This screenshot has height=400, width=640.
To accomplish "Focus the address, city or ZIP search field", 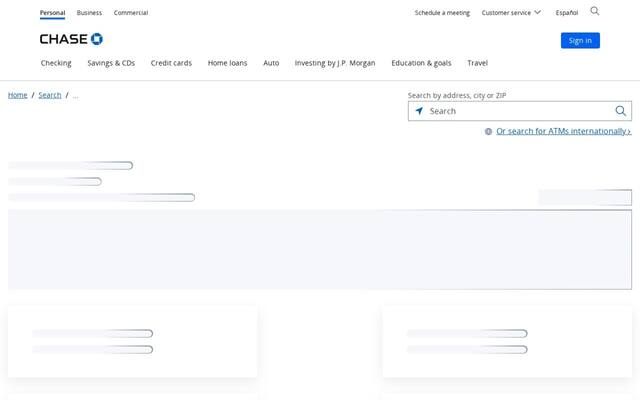I will pos(520,111).
